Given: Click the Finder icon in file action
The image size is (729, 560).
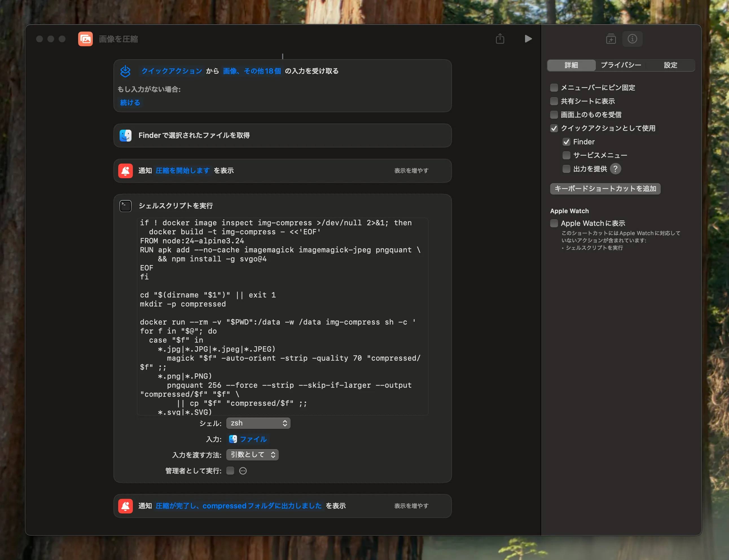Looking at the screenshot, I should [125, 135].
